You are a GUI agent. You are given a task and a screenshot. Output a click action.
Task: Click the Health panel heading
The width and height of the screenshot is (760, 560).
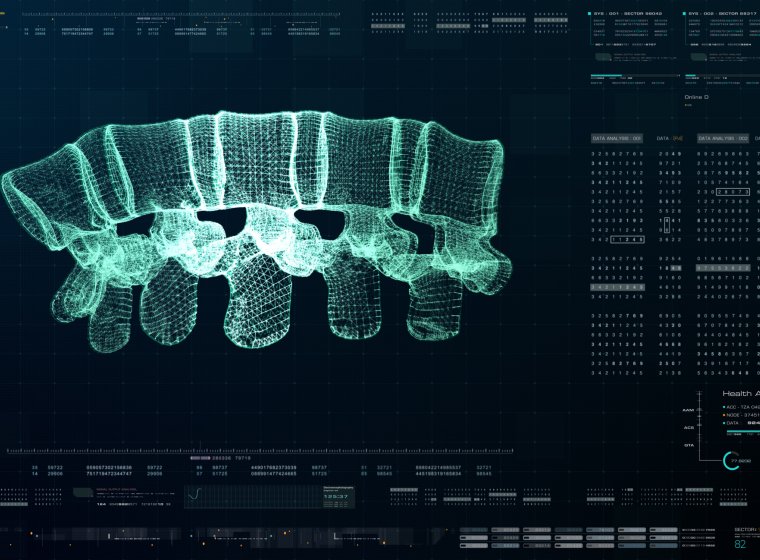[740, 394]
